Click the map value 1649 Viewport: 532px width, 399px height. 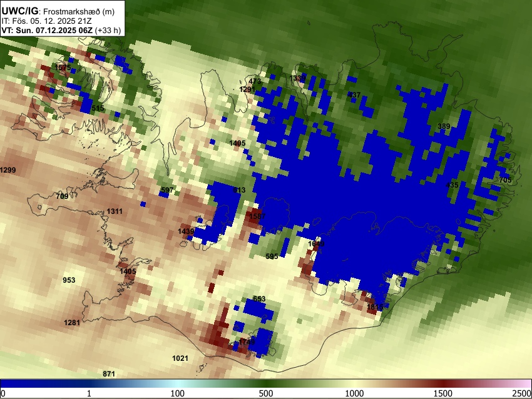click(x=316, y=244)
